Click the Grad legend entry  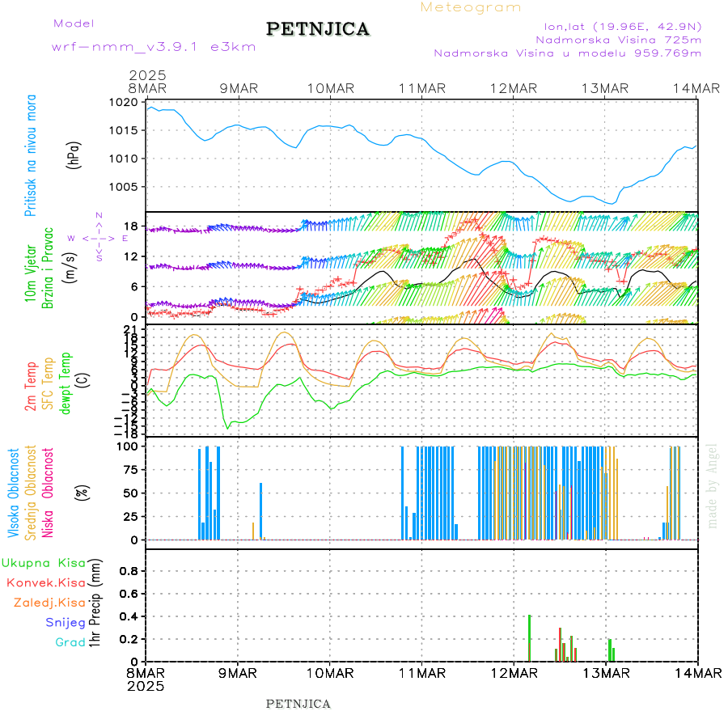pos(70,642)
